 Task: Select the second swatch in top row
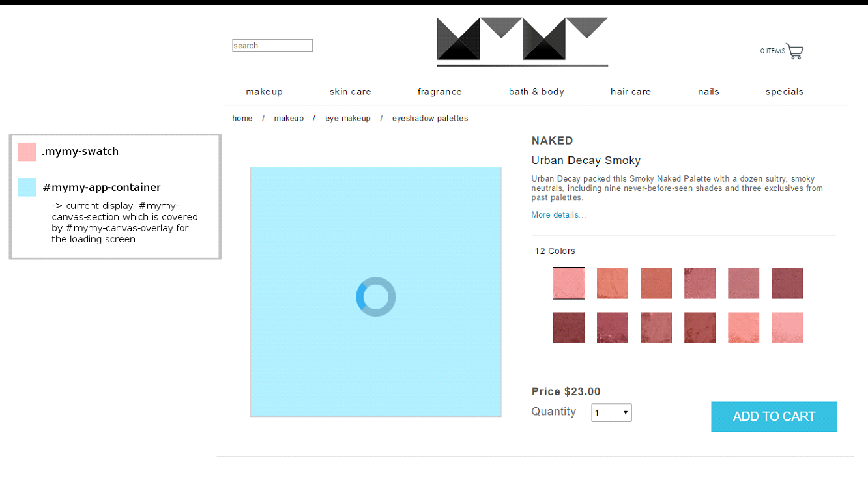[x=613, y=283]
